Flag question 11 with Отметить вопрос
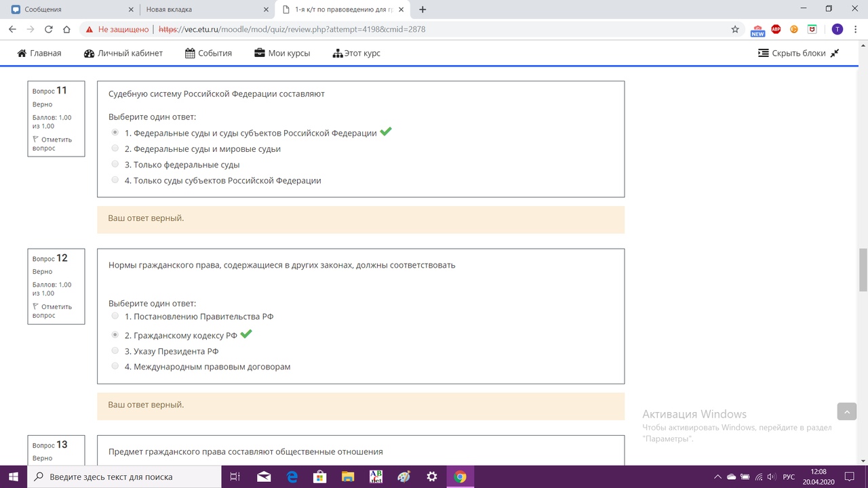 [x=52, y=144]
